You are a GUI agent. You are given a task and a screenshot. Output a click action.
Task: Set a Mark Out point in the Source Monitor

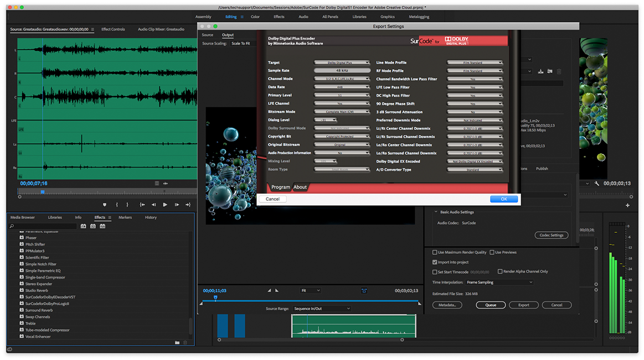coord(127,204)
